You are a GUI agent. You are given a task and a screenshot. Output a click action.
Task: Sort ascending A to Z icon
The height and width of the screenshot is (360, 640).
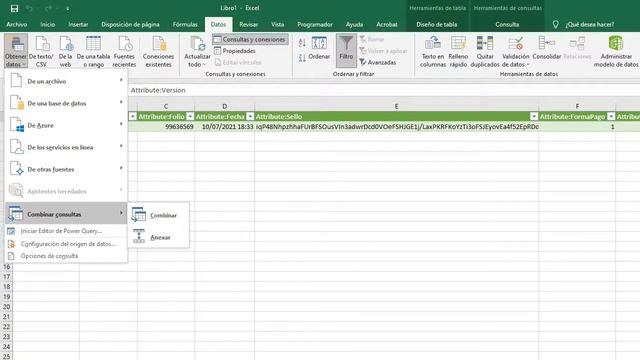click(x=302, y=42)
